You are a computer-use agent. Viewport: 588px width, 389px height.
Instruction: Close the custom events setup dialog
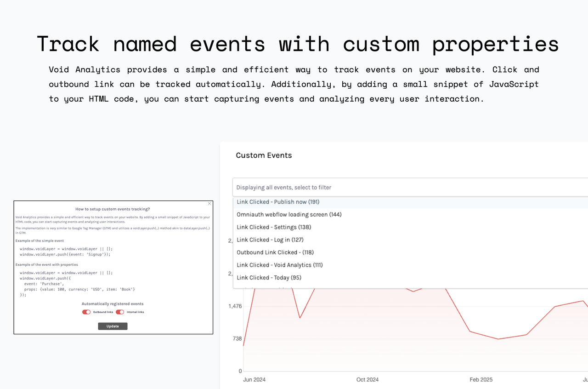coord(209,203)
